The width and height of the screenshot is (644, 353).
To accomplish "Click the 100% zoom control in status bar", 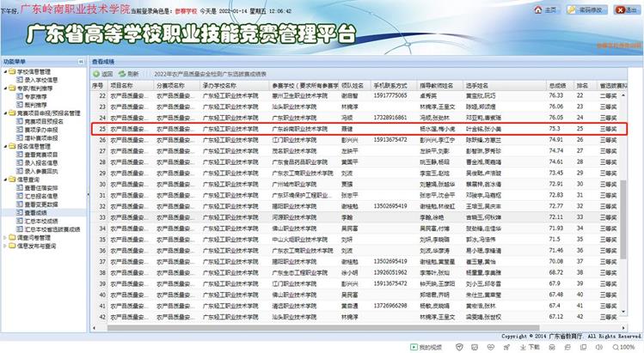I will point(623,346).
